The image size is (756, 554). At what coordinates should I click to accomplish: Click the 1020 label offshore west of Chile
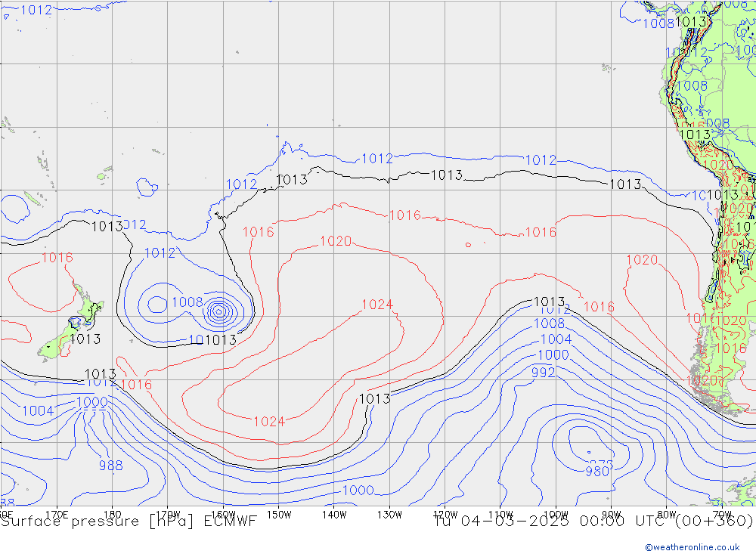coord(642,260)
